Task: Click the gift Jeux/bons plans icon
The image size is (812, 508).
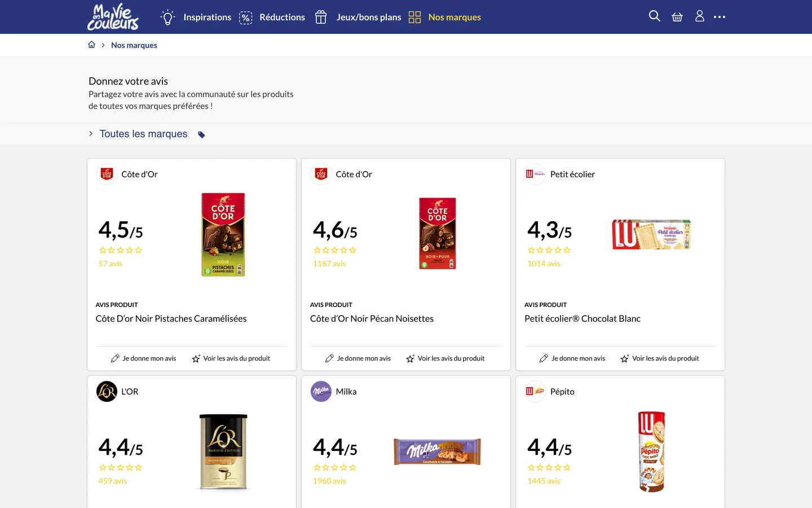Action: (321, 17)
